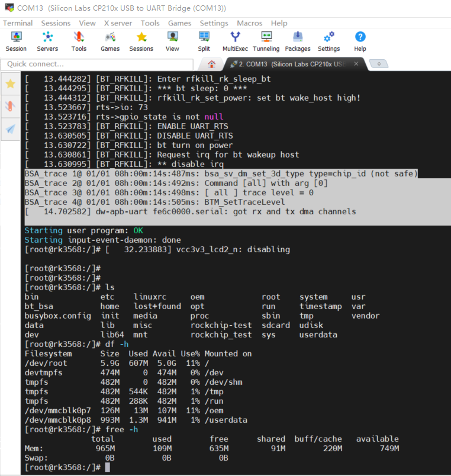Image resolution: width=451 pixels, height=476 pixels.
Task: Open the Settings menu
Action: (x=214, y=23)
